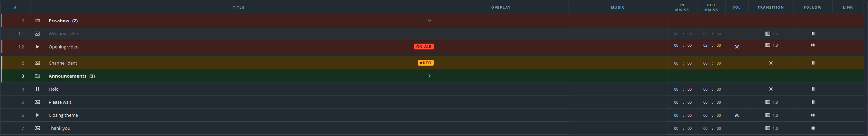Image resolution: width=868 pixels, height=136 pixels.
Task: Toggle follow stop on Thank you
Action: pyautogui.click(x=813, y=128)
